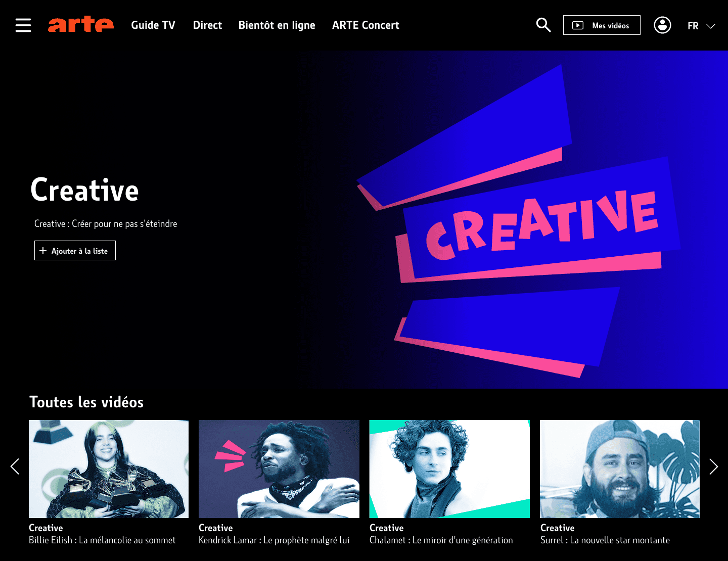Go to Direct live stream

[x=207, y=25]
